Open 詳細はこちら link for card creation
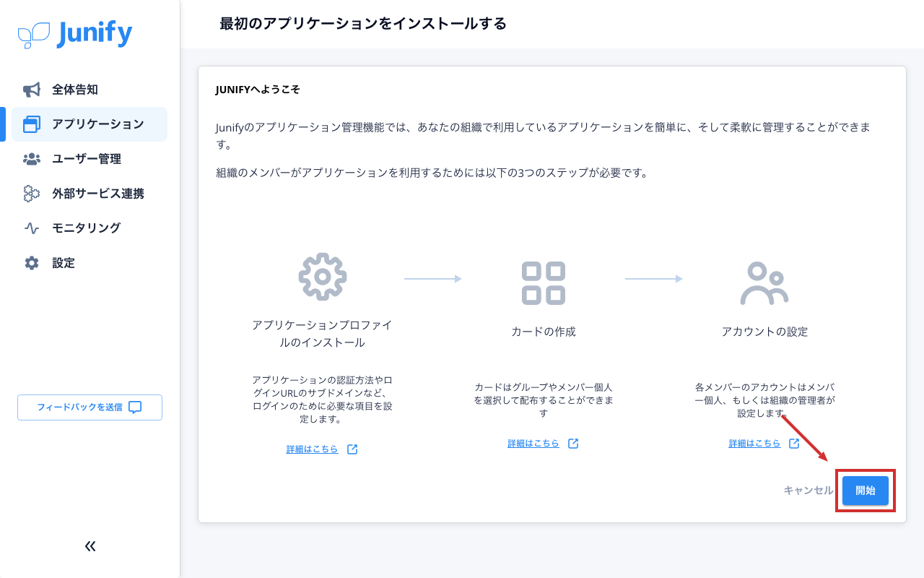The image size is (924, 578). 533,444
